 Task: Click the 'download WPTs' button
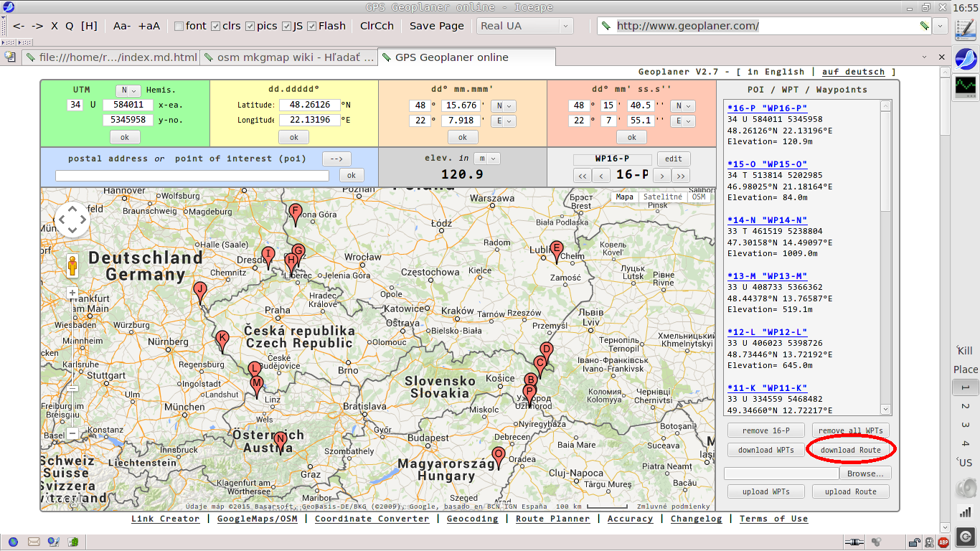[765, 450]
